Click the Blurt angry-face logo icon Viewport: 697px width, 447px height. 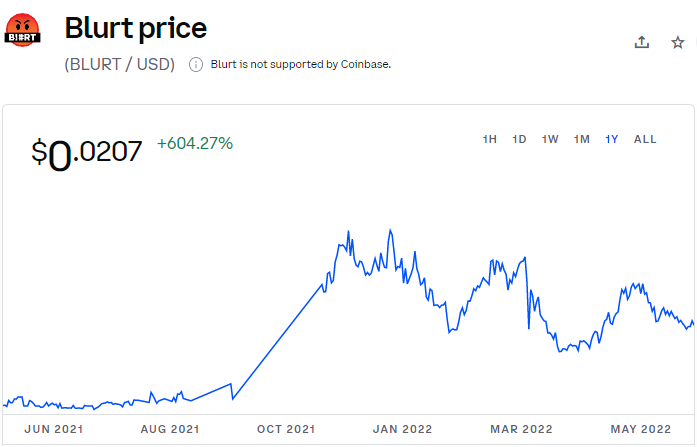24,31
